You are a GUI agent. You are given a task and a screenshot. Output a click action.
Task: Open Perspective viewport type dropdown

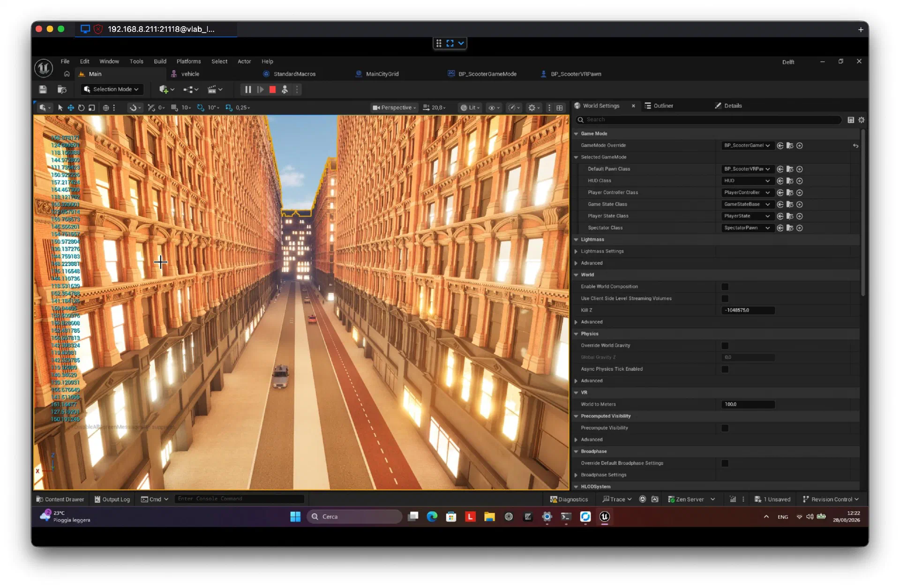tap(394, 108)
